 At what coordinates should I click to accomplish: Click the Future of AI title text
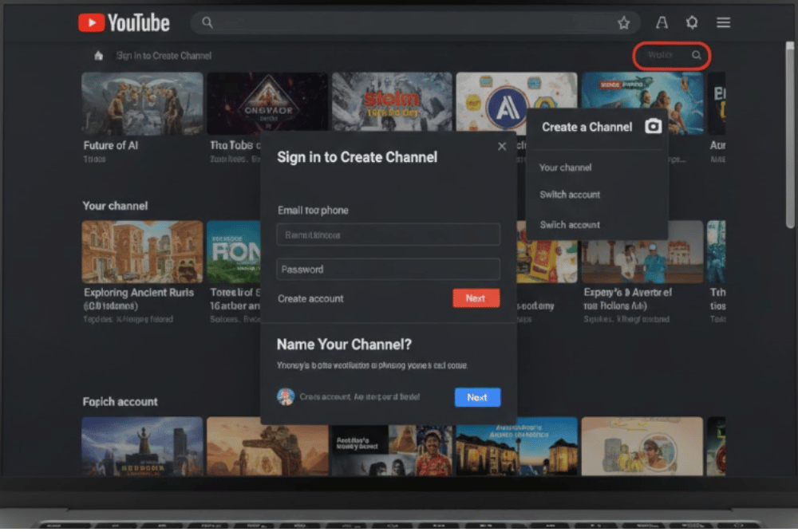[x=110, y=145]
